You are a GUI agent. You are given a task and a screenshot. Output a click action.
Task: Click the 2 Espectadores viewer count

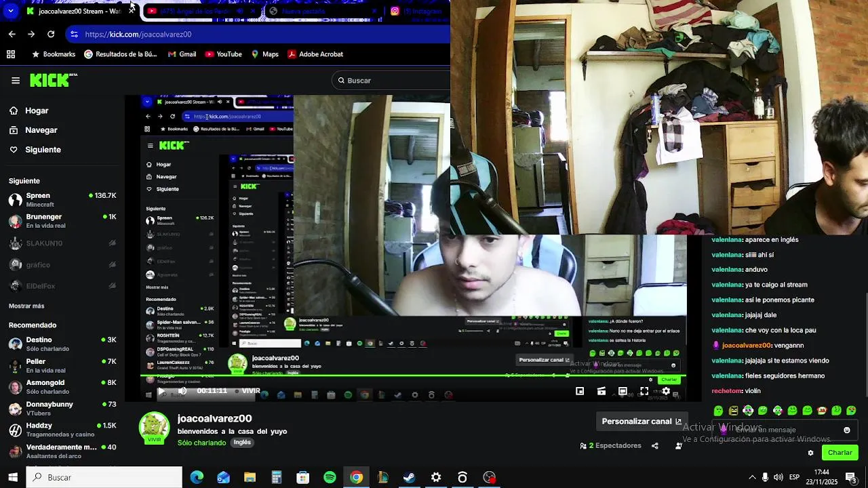pyautogui.click(x=610, y=446)
